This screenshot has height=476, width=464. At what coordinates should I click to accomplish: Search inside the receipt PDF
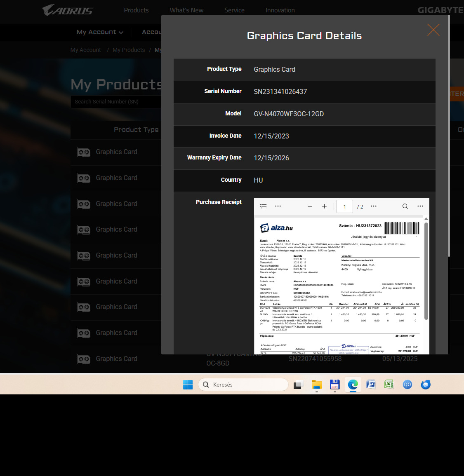tap(405, 206)
